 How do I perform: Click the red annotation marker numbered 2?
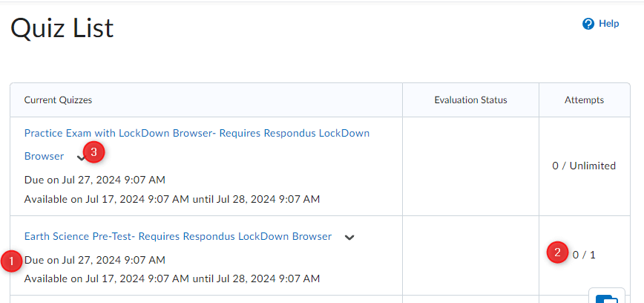pos(557,252)
